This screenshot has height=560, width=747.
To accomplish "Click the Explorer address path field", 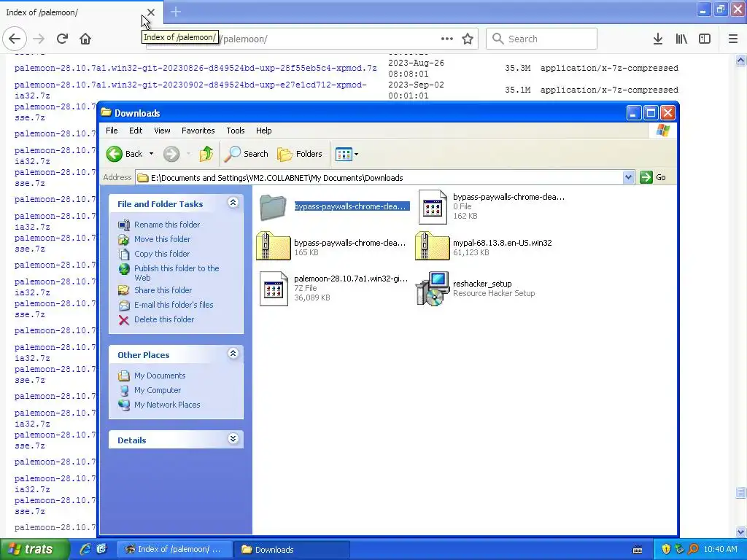I will pos(379,178).
